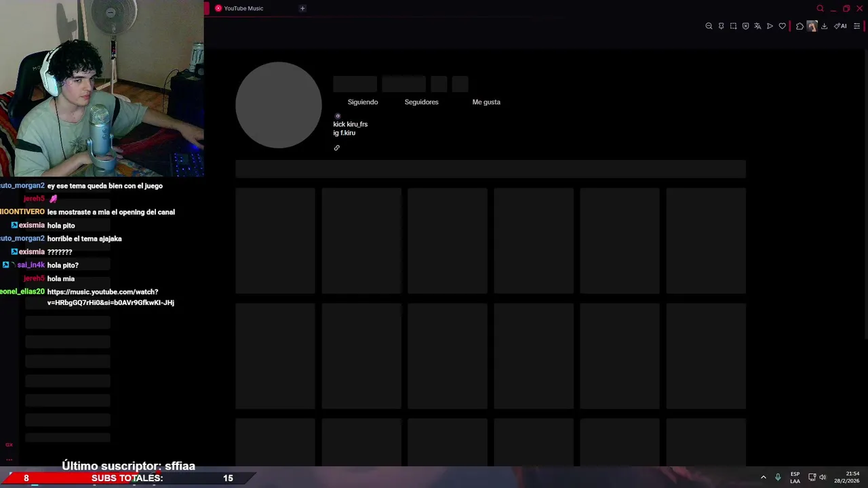Open the volume speaker tray icon

823,477
